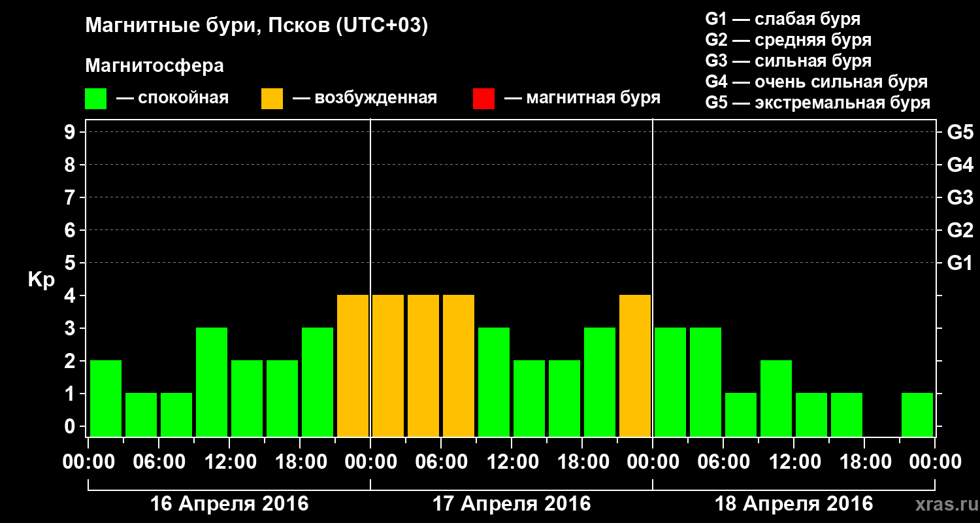The height and width of the screenshot is (523, 980).
Task: Click the G5 label on right axis
Action: pyautogui.click(x=960, y=133)
